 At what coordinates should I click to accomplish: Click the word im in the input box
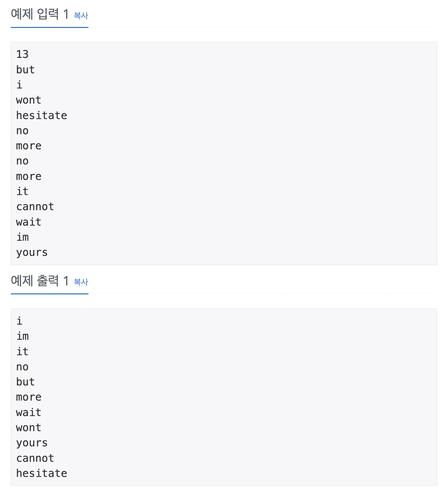click(x=22, y=237)
